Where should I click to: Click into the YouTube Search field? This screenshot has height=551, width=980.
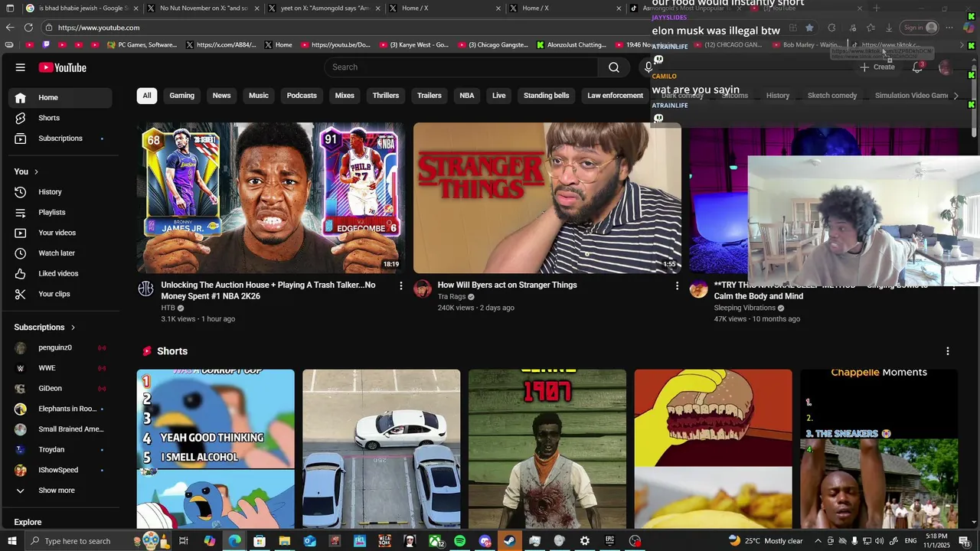[x=462, y=67]
